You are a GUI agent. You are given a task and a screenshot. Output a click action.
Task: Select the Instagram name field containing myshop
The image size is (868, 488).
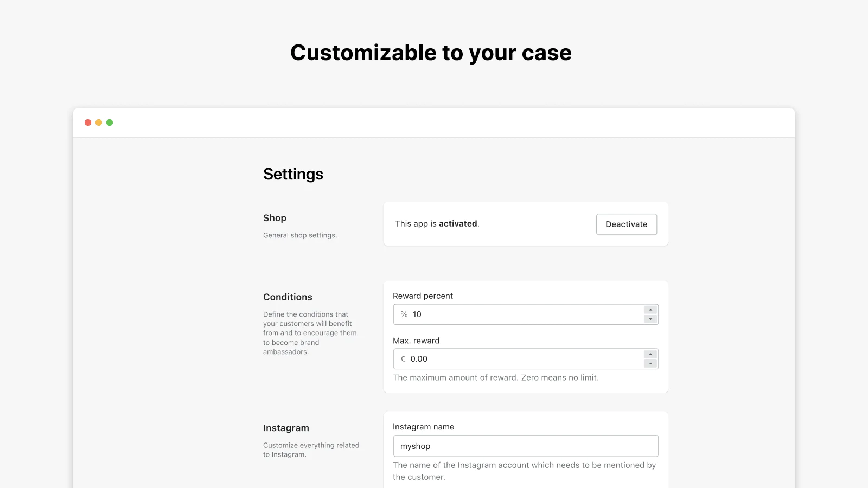point(526,446)
